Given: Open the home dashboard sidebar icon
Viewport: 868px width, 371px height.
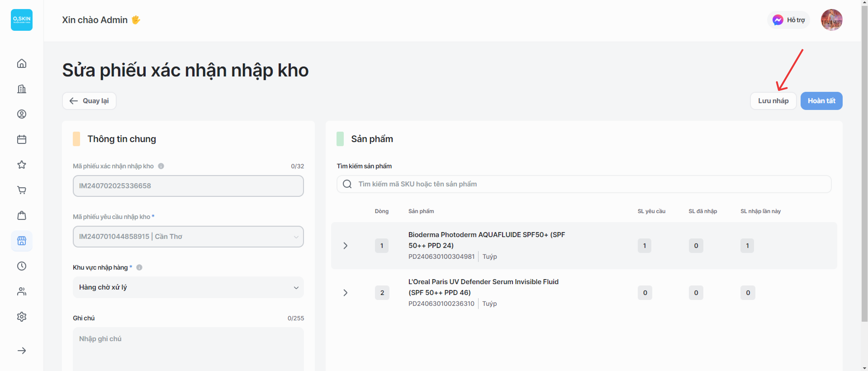Looking at the screenshot, I should tap(21, 63).
